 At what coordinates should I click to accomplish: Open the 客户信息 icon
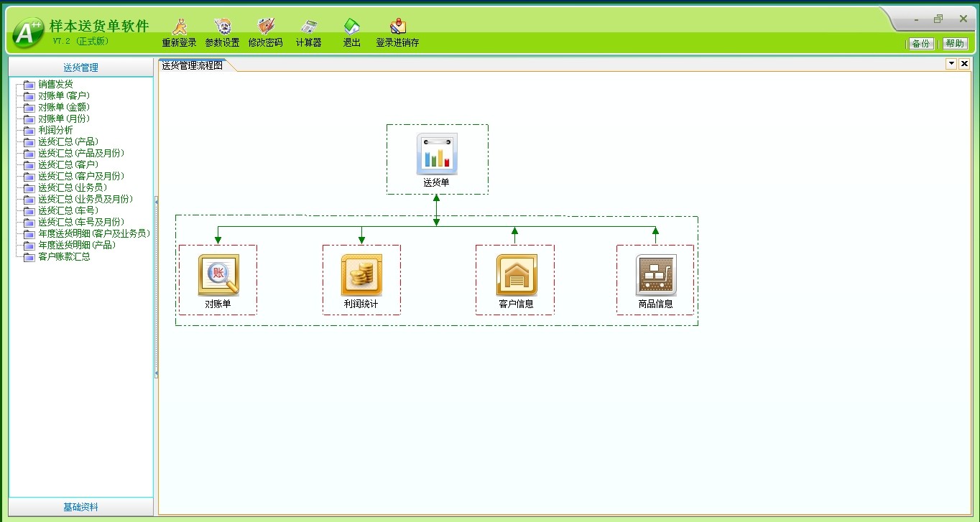(x=516, y=275)
